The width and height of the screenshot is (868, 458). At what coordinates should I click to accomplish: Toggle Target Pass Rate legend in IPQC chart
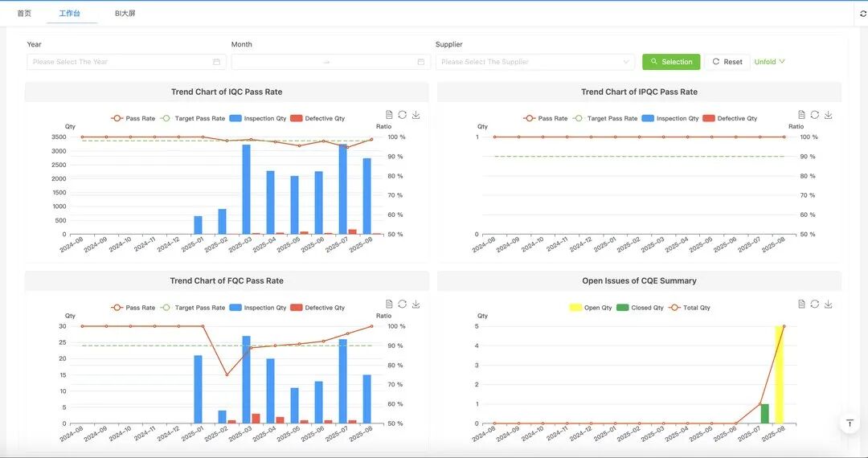605,118
